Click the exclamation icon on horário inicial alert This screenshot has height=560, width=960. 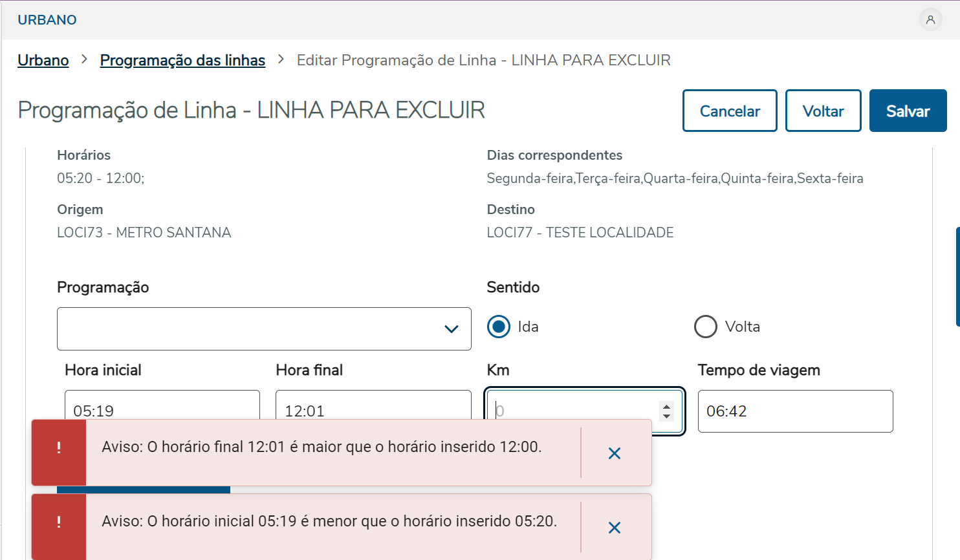pyautogui.click(x=59, y=522)
